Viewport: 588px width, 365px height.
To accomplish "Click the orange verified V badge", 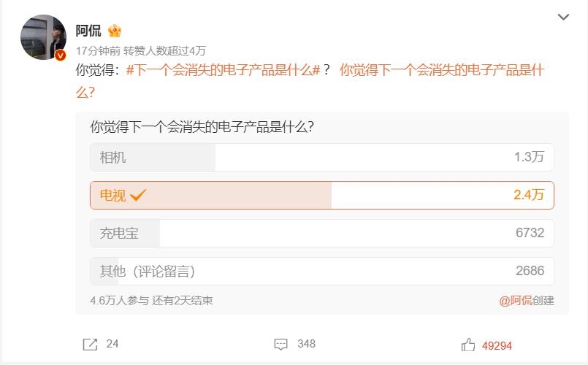I will coord(61,55).
